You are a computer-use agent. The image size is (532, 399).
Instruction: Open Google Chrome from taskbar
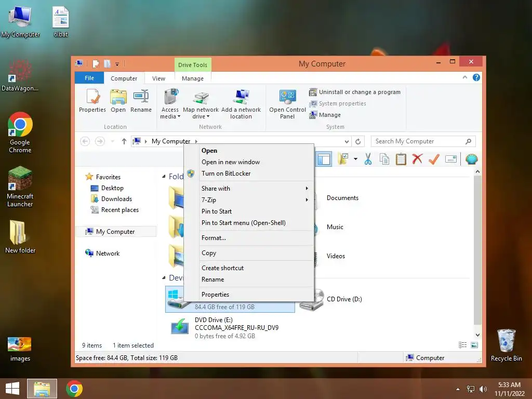pos(74,389)
